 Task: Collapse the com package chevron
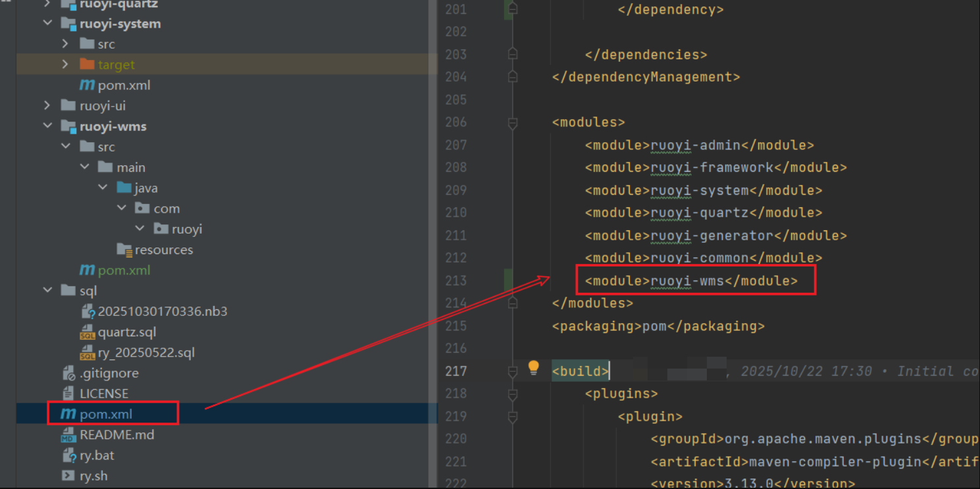point(121,208)
